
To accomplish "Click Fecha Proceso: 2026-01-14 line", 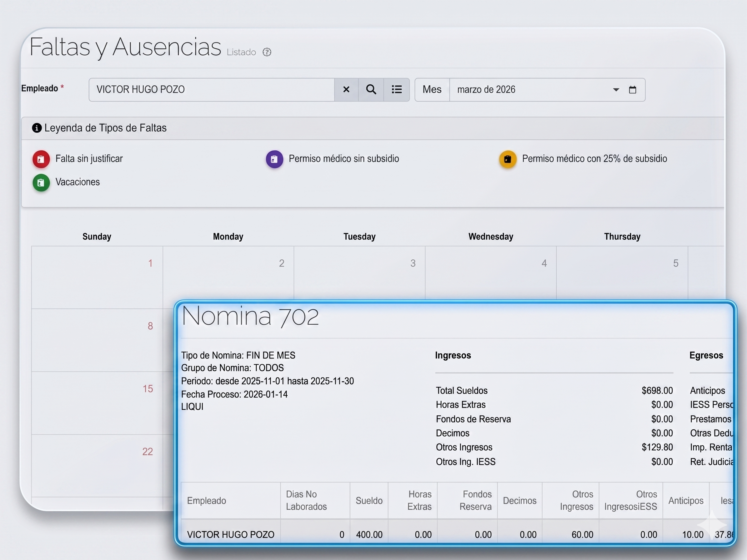I will click(x=234, y=394).
